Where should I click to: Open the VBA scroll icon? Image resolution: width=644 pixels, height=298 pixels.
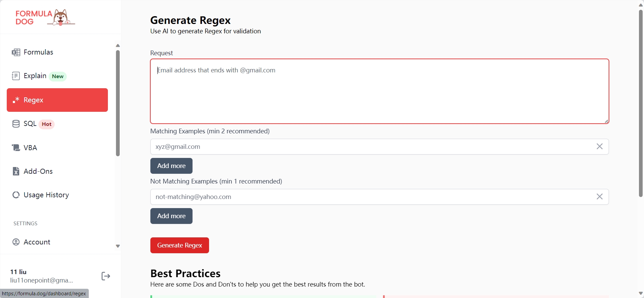(x=16, y=147)
